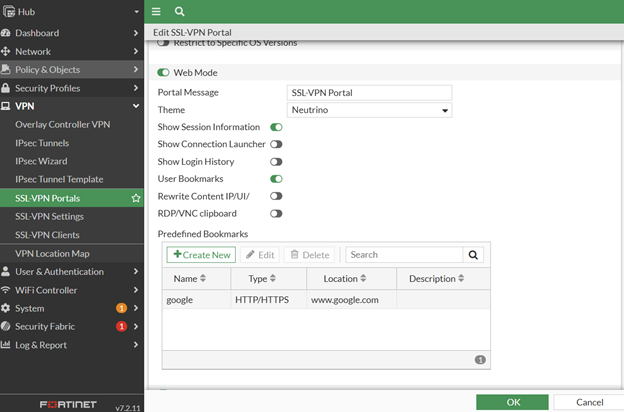Click the Delete bookmark button

point(310,255)
